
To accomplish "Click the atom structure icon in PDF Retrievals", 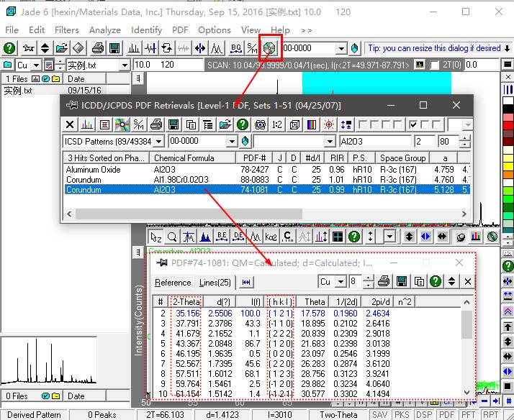I will click(x=260, y=124).
